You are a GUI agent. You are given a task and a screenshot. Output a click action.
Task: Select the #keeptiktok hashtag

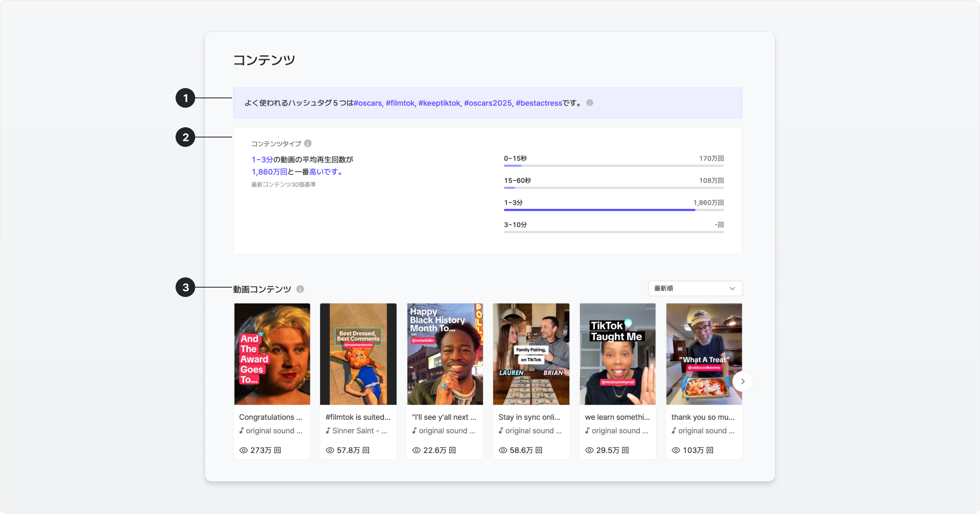click(439, 103)
